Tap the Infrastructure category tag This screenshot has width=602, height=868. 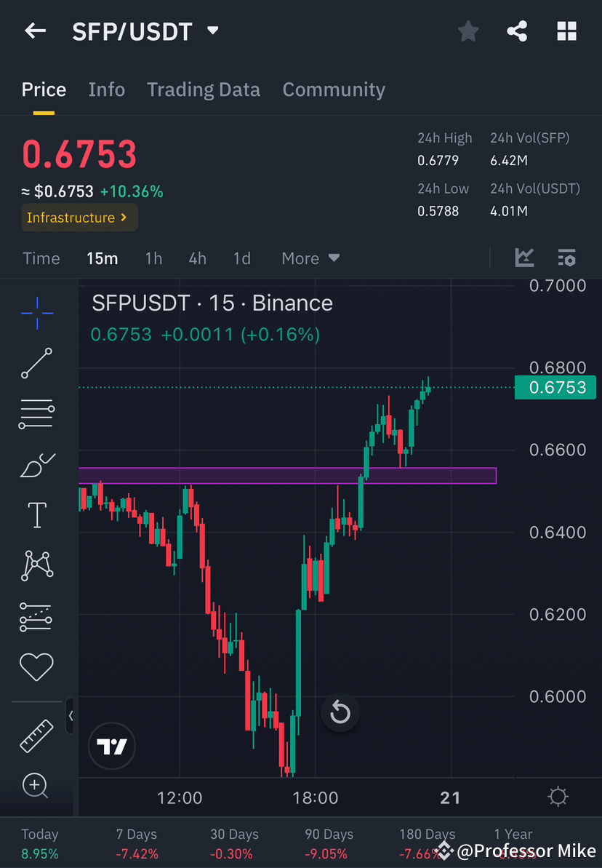coord(79,217)
